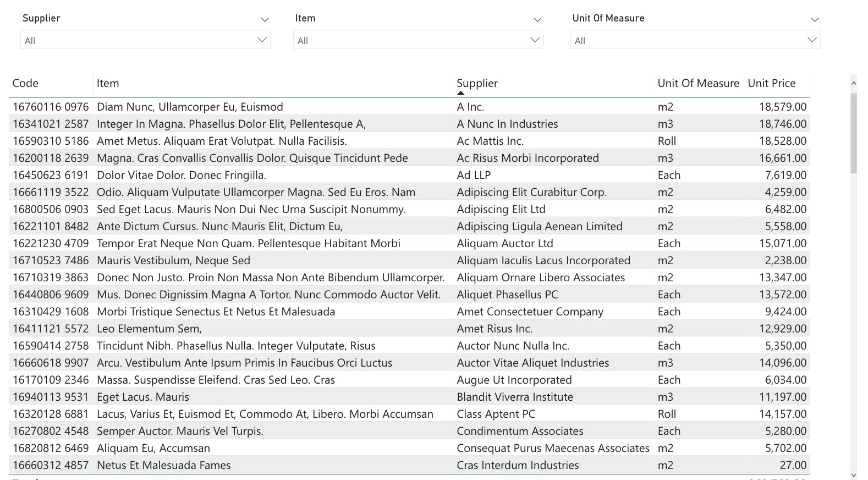Select code cell 16200118 2639
868x480 pixels.
click(x=51, y=158)
